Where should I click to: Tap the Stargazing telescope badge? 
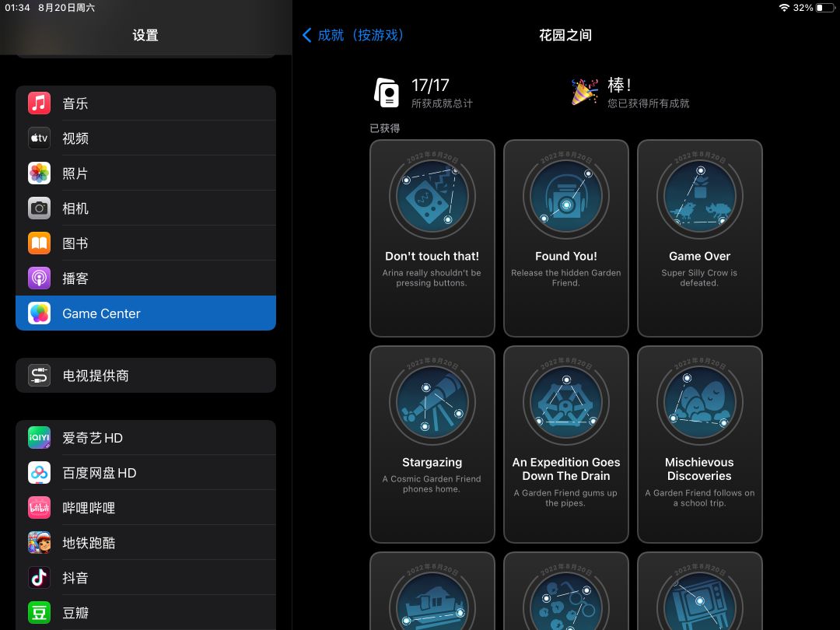[x=432, y=402]
